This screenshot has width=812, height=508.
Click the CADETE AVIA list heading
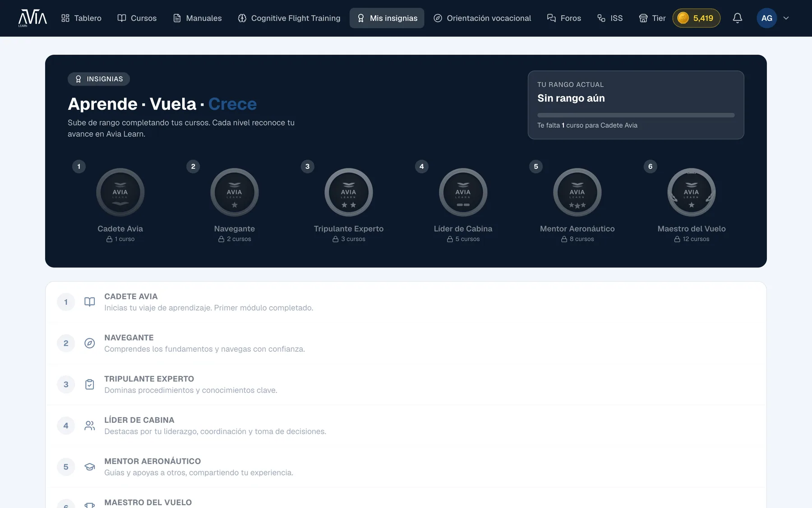click(131, 297)
